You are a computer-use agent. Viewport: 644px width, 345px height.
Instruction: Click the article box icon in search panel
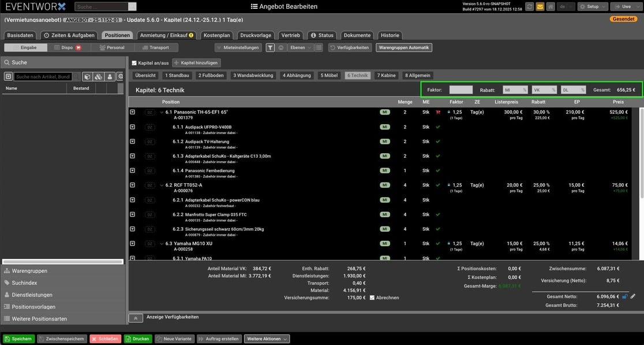[x=86, y=76]
